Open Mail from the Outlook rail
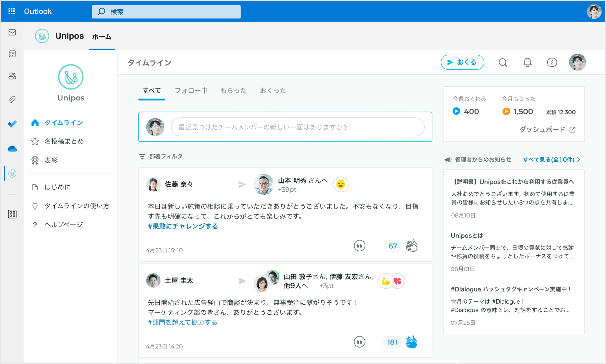 click(x=12, y=32)
